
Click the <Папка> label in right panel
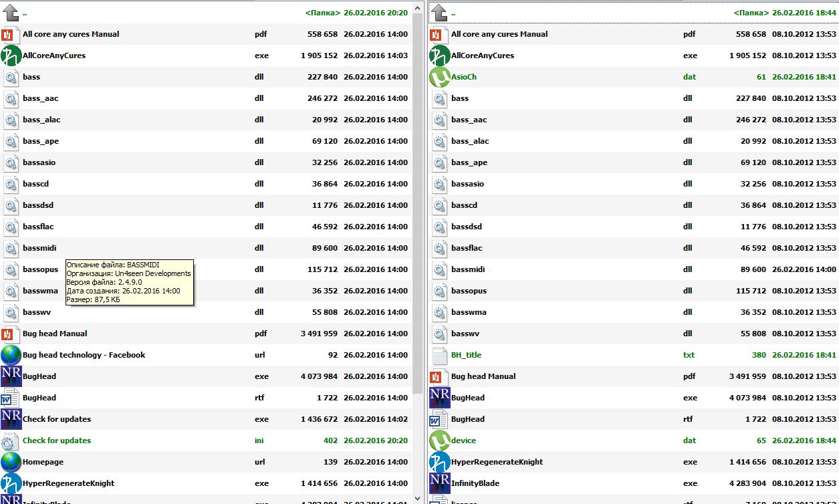751,13
